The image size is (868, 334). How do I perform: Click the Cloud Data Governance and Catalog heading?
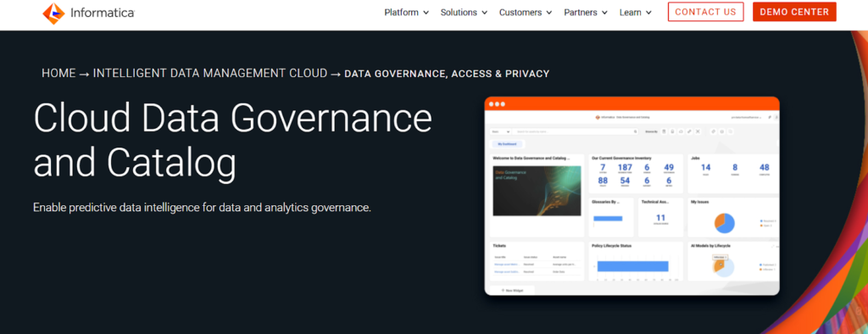tap(232, 141)
